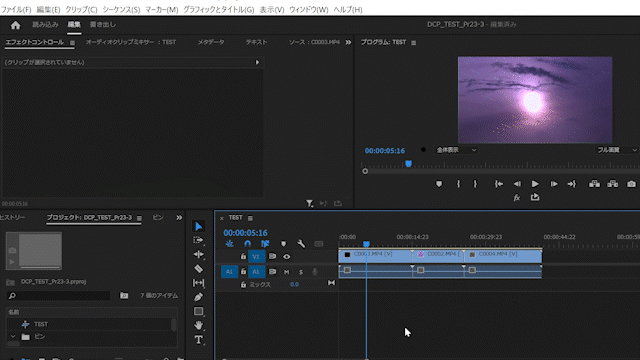Select the Hand tool
640x360 pixels.
tap(198, 325)
